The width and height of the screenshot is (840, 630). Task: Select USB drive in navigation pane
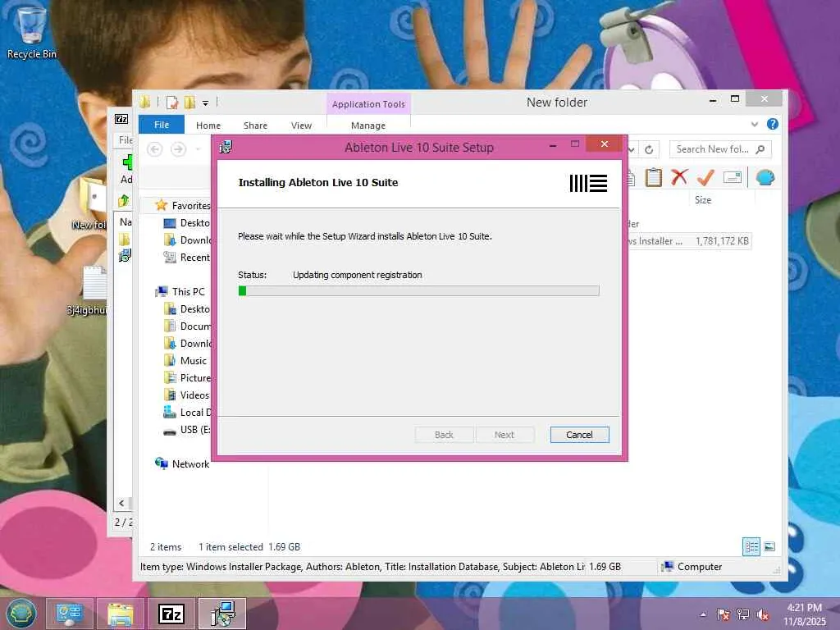[186, 430]
